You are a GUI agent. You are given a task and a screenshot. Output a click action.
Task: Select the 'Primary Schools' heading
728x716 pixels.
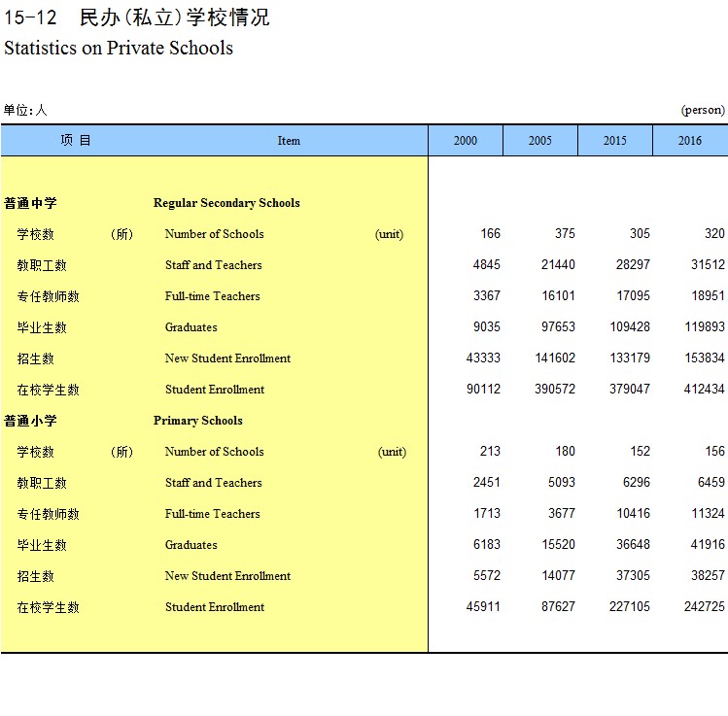click(x=197, y=421)
